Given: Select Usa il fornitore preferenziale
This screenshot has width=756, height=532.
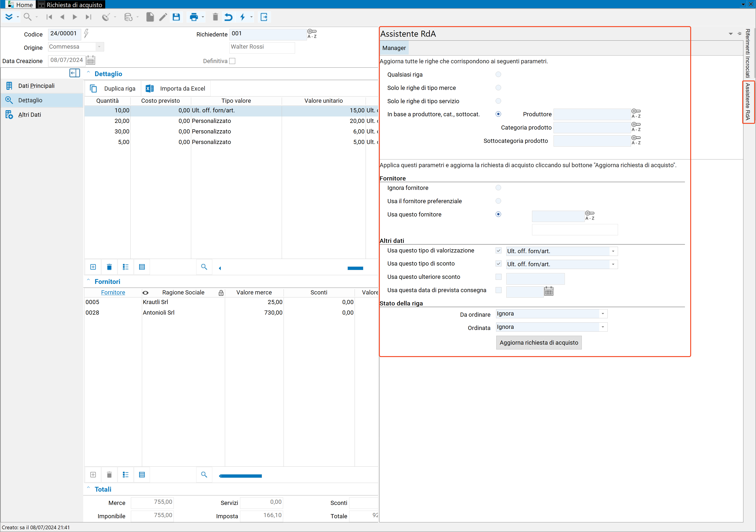Looking at the screenshot, I should pyautogui.click(x=498, y=201).
